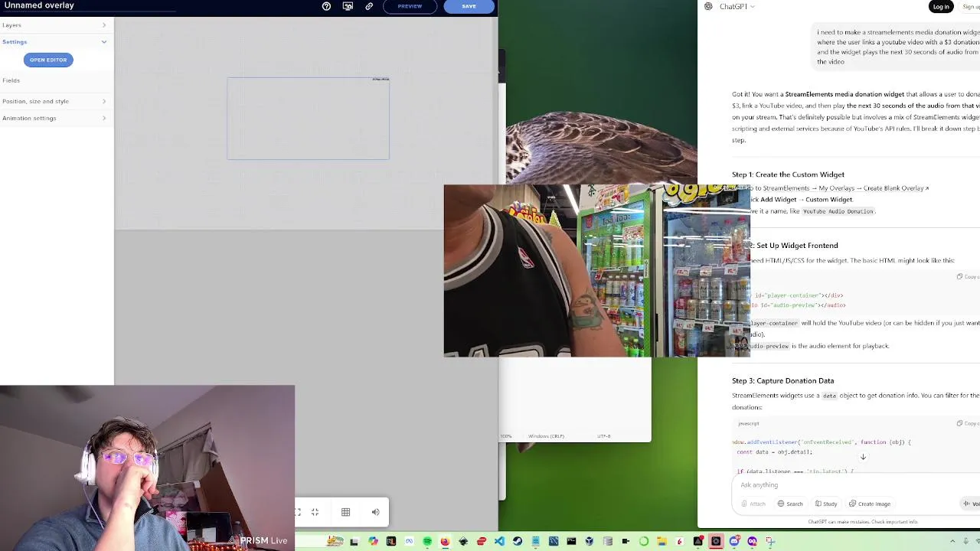Click the Step 3: Capture Donation Data heading
The image size is (980, 551).
[x=782, y=380]
